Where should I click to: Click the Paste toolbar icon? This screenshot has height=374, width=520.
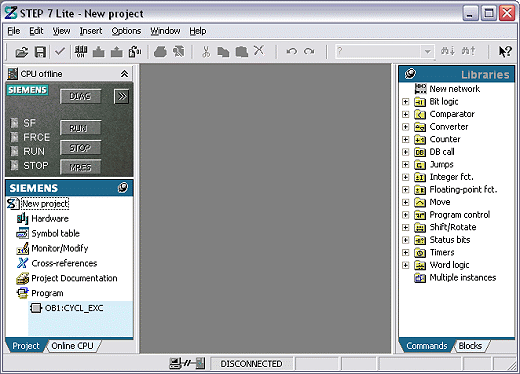coord(242,52)
